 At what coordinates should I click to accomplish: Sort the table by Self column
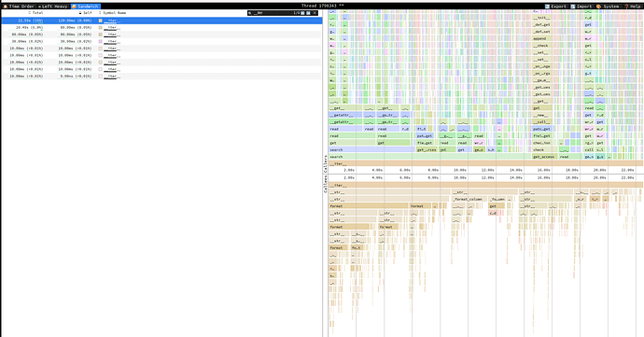pyautogui.click(x=86, y=13)
